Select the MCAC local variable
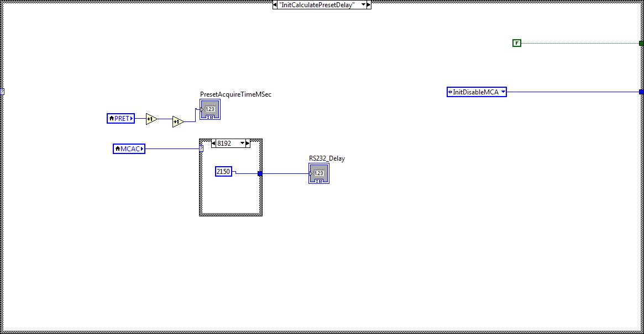Image resolution: width=644 pixels, height=334 pixels. (x=129, y=149)
